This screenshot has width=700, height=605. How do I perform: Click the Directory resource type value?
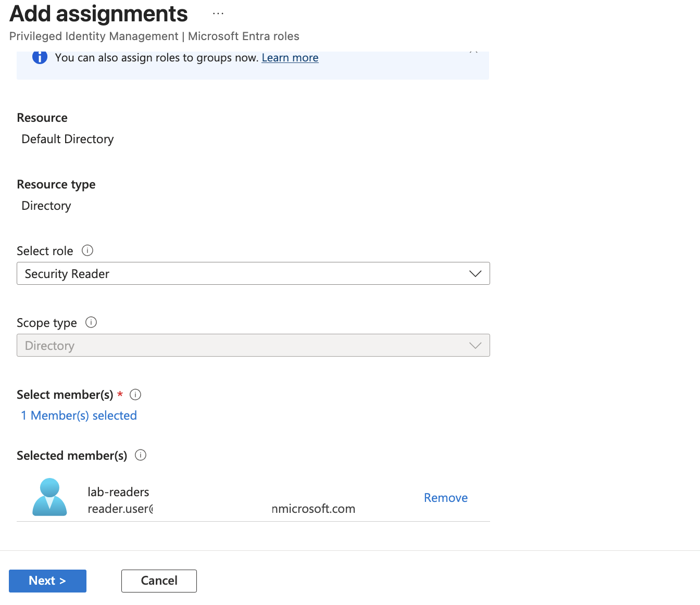46,206
